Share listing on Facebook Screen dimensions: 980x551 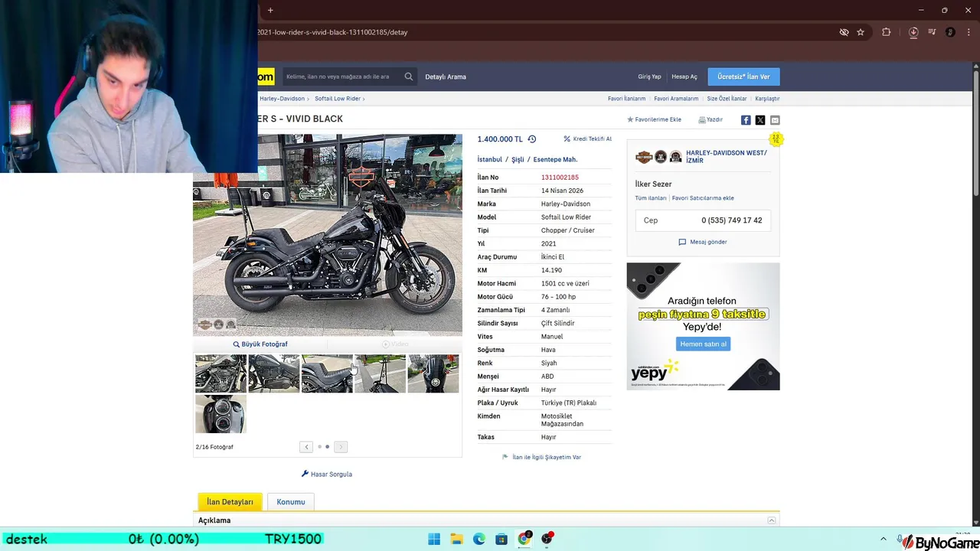746,120
